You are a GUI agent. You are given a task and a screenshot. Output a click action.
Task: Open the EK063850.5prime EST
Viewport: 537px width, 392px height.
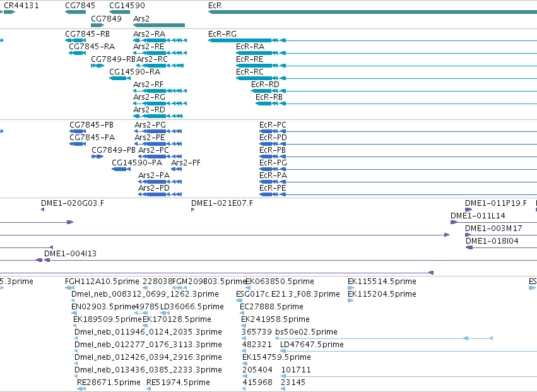pyautogui.click(x=280, y=282)
